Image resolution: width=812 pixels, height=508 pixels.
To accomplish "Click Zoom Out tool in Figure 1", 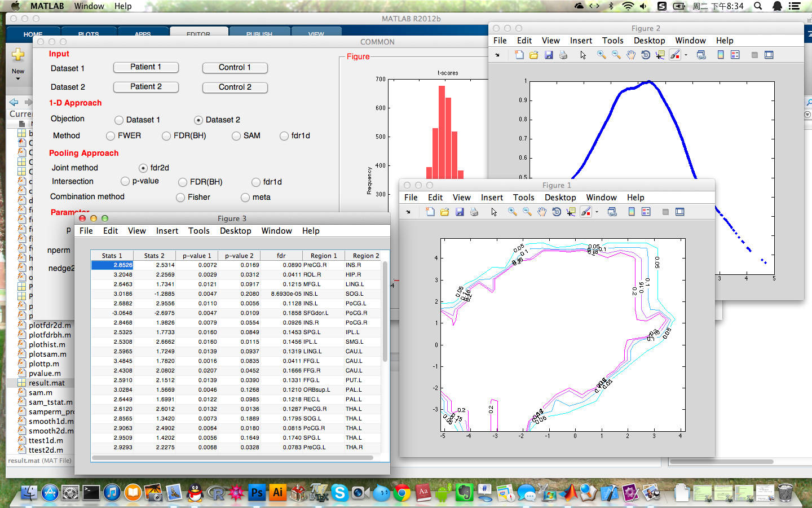I will pyautogui.click(x=527, y=212).
